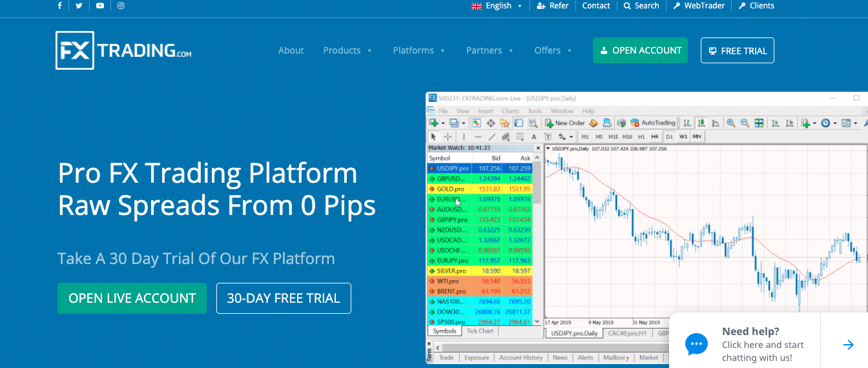Select the Draw horizontal line tool
This screenshot has height=368, width=868.
478,136
